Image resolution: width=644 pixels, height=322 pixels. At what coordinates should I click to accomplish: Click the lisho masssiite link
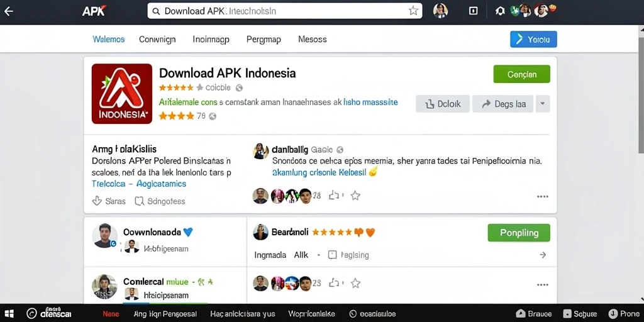tap(370, 103)
